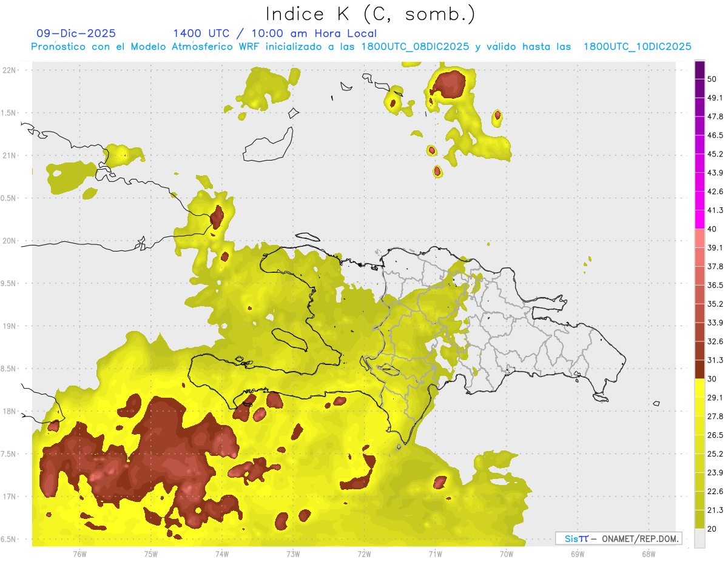Viewport: 728px width, 562px height.
Task: Click the '75W' longitude label
Action: pos(150,554)
